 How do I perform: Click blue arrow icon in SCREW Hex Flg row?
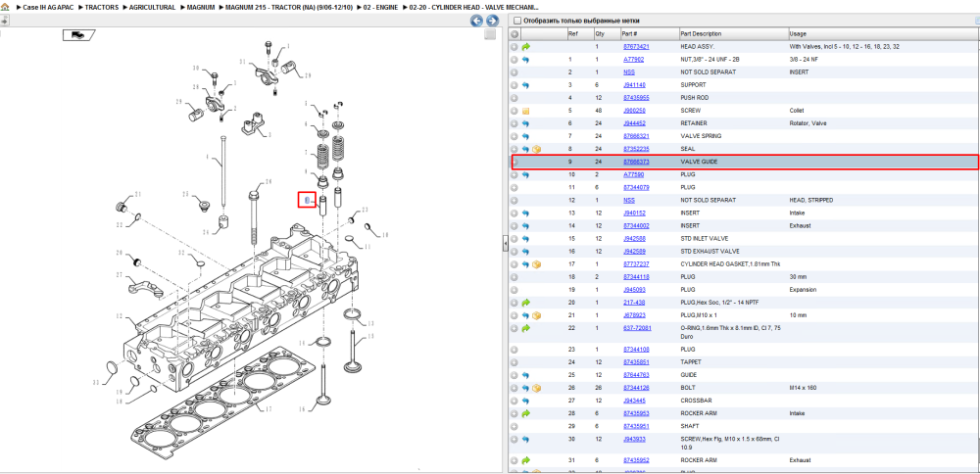[x=525, y=439]
